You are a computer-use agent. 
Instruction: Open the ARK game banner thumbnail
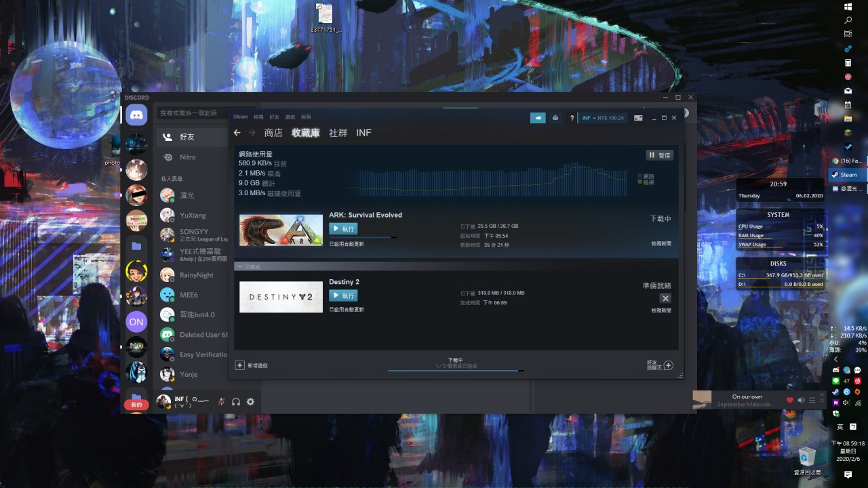click(281, 230)
